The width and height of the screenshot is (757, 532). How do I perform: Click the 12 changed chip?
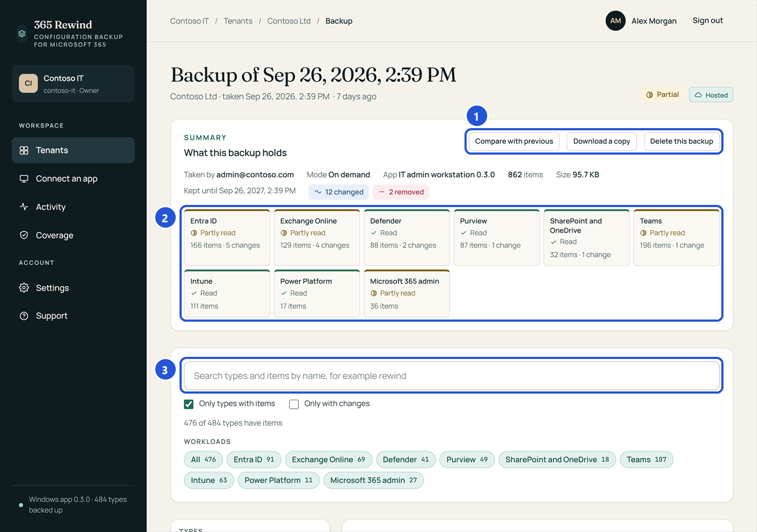coord(339,192)
